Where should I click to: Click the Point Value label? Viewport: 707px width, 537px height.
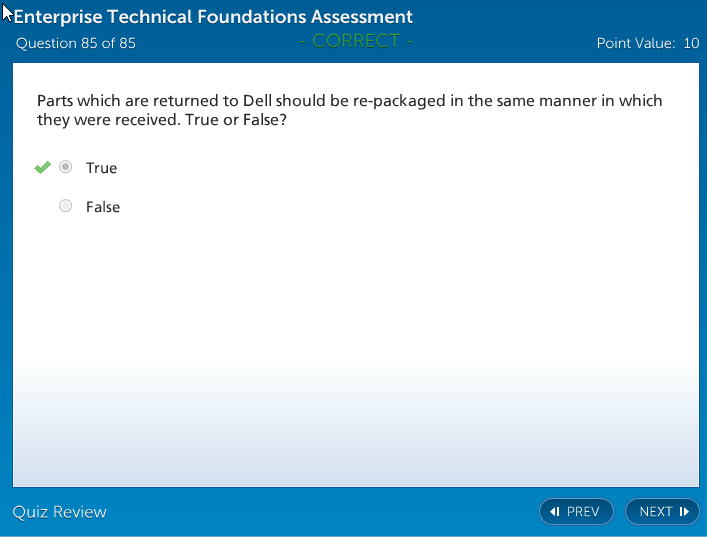click(635, 43)
